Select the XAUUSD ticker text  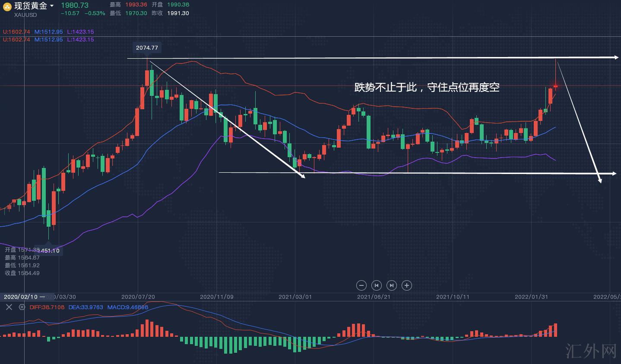25,15
